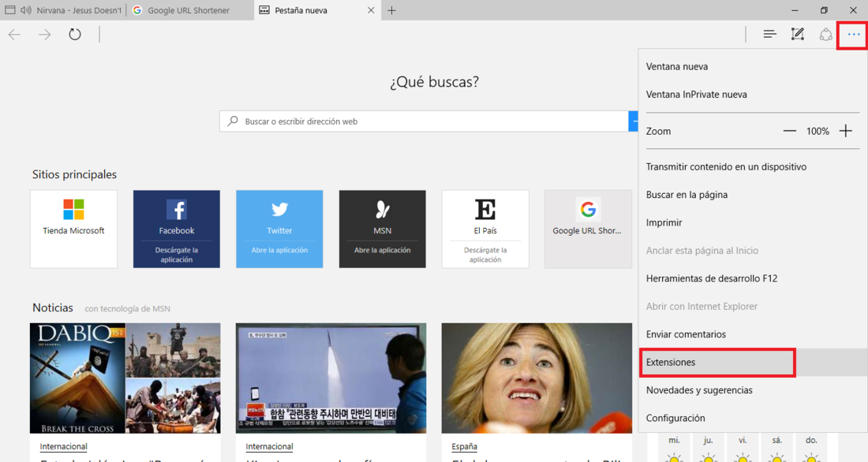This screenshot has width=868, height=462.
Task: Open the web note pen icon
Action: click(798, 35)
